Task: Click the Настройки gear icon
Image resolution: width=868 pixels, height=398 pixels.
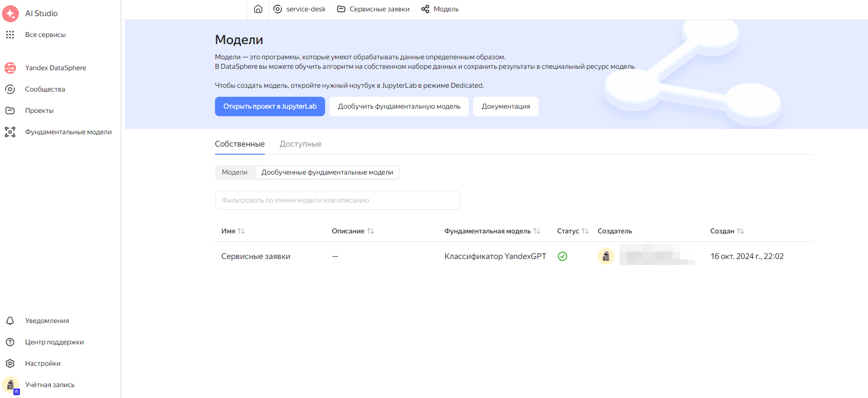Action: pos(10,363)
